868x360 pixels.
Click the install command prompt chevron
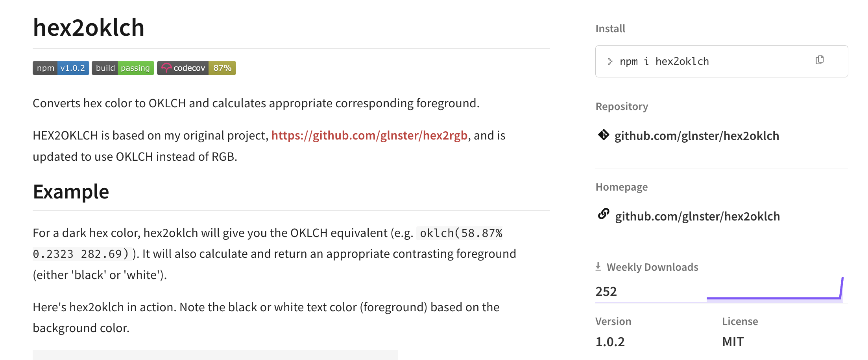click(x=610, y=61)
